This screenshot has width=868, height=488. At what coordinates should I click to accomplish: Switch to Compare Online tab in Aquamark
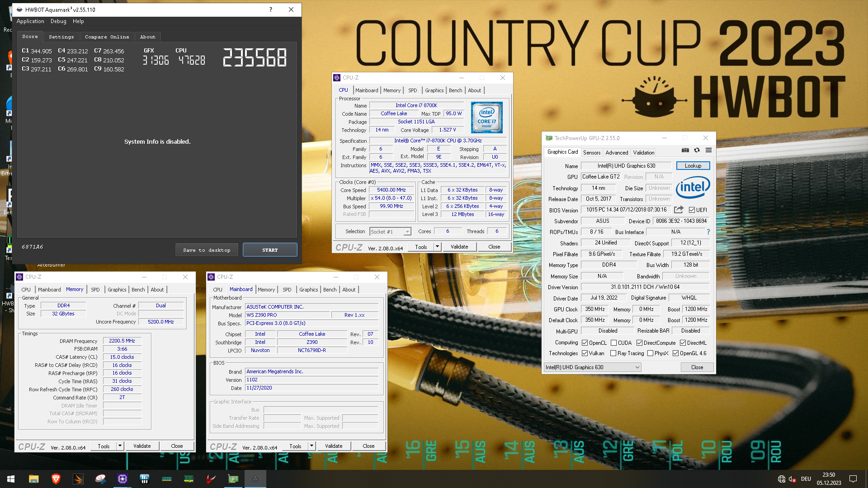tap(107, 37)
